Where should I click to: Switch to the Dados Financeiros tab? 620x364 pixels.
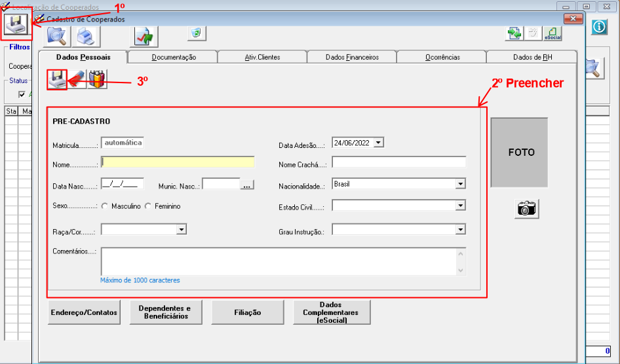point(352,57)
